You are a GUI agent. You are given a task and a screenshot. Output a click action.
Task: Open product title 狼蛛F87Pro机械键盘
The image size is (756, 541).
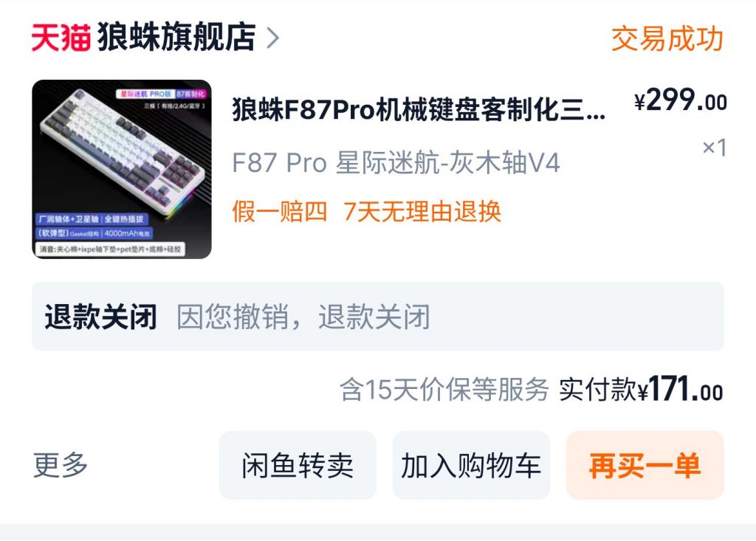pos(419,109)
